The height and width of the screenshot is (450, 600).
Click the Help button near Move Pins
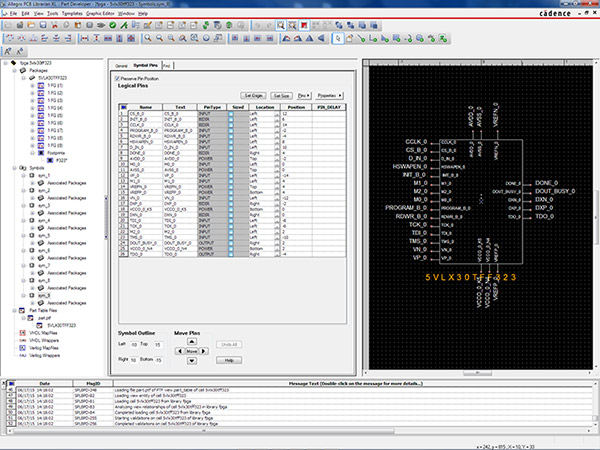(x=229, y=360)
